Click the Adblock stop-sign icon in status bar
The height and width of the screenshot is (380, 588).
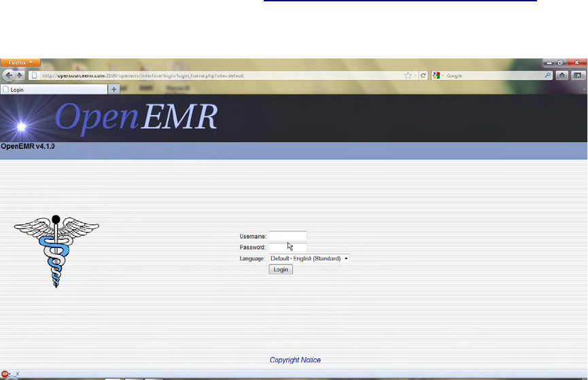5,374
